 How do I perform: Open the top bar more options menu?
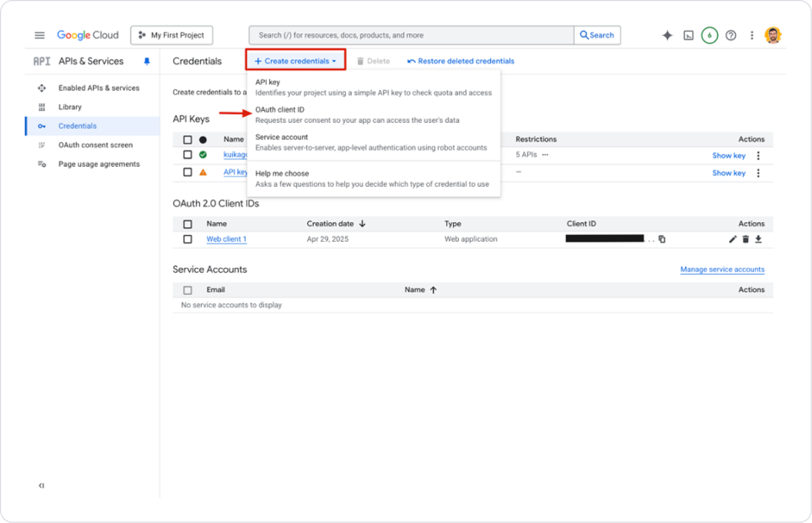[752, 35]
